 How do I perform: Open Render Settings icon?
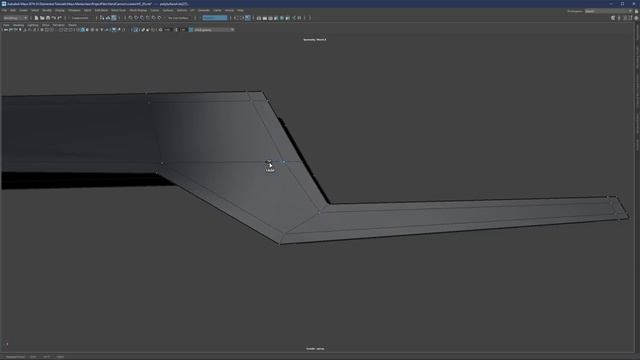tap(276, 18)
